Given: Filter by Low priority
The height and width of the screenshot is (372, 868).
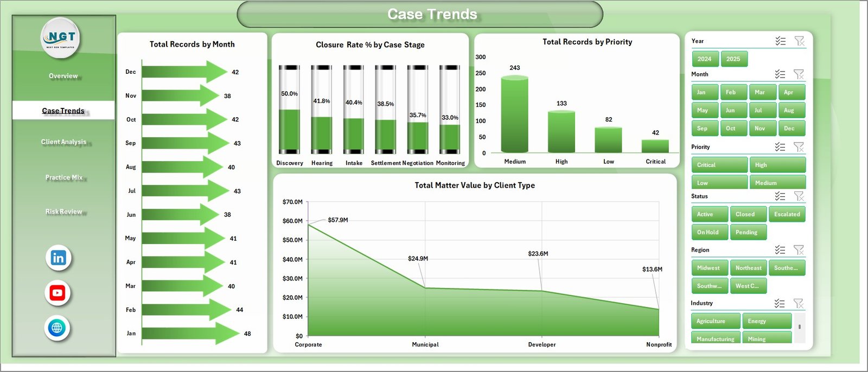Looking at the screenshot, I should (720, 182).
